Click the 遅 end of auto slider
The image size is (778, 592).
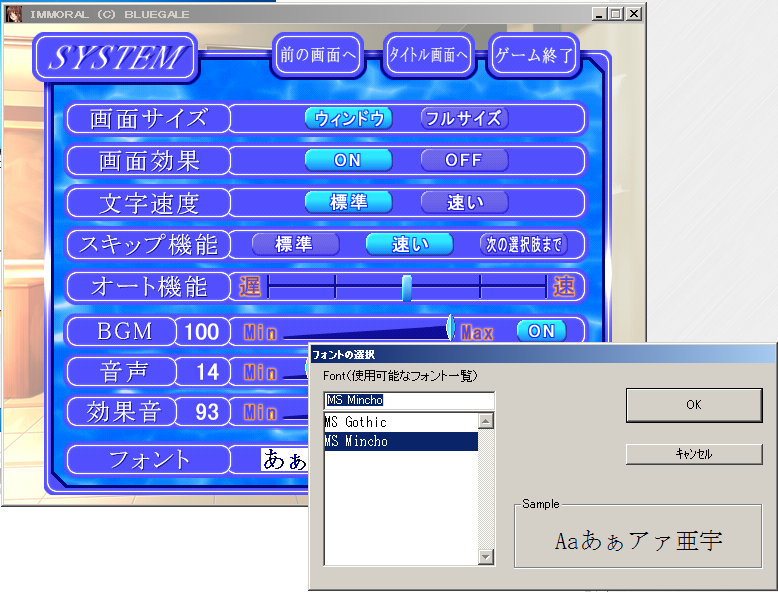click(250, 286)
